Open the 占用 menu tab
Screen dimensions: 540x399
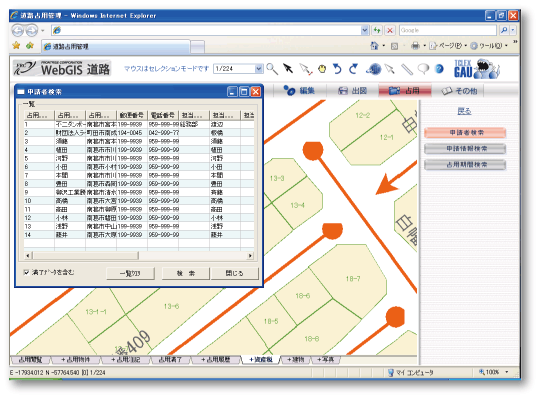[x=405, y=91]
